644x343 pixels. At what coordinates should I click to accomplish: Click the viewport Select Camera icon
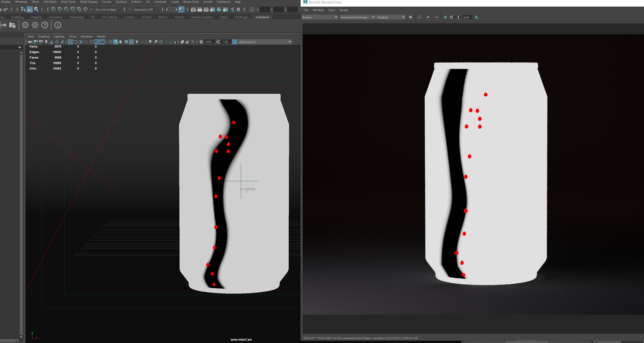[30, 42]
